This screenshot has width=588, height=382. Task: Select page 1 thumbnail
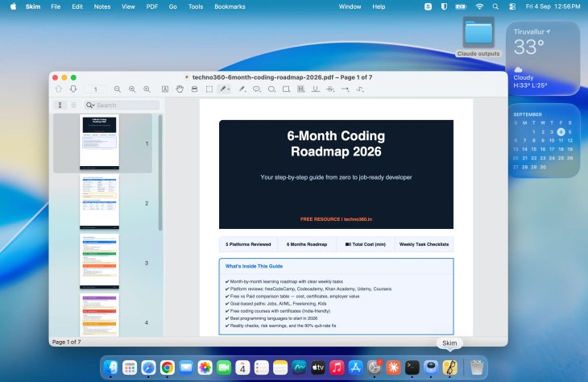99,143
